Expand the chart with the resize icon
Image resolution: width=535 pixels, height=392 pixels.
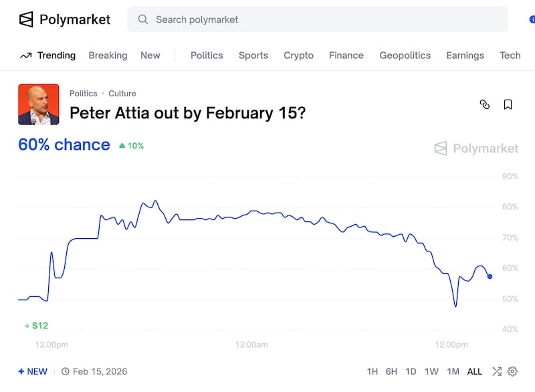(x=496, y=371)
